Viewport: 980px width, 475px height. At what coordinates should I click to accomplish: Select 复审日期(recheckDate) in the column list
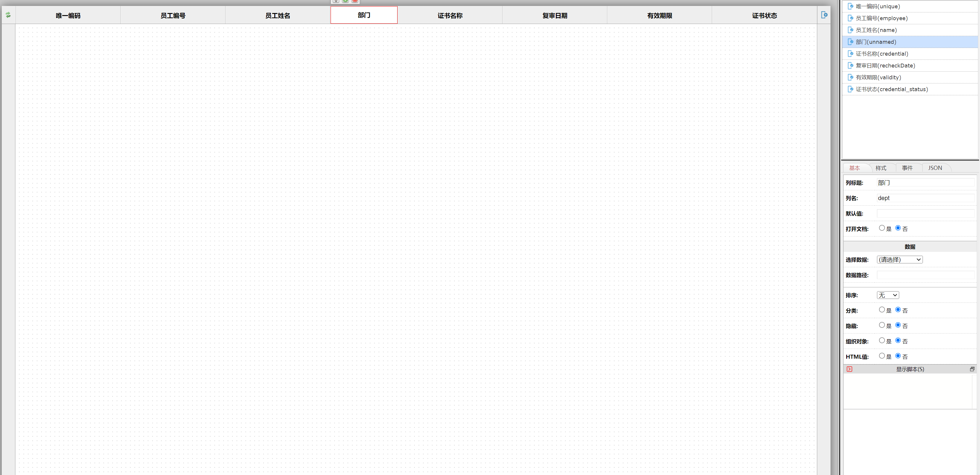(x=885, y=65)
